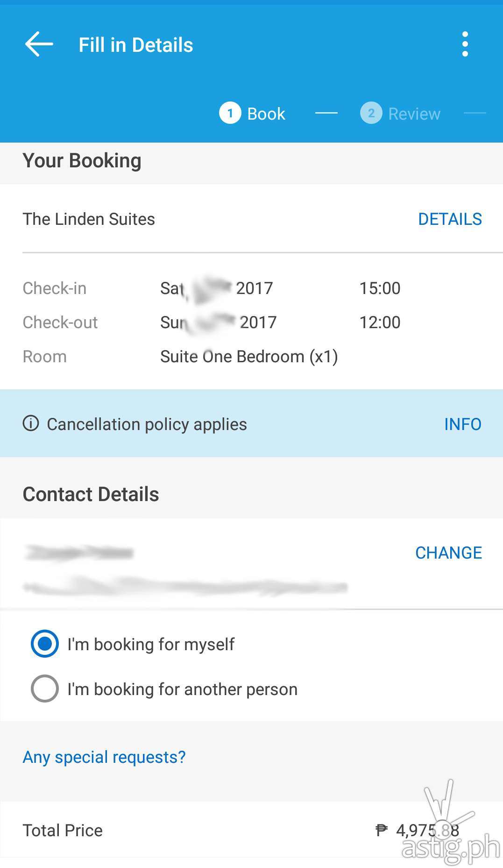This screenshot has width=503, height=868.
Task: Tap the cancellation policy info circle icon
Action: tap(31, 423)
